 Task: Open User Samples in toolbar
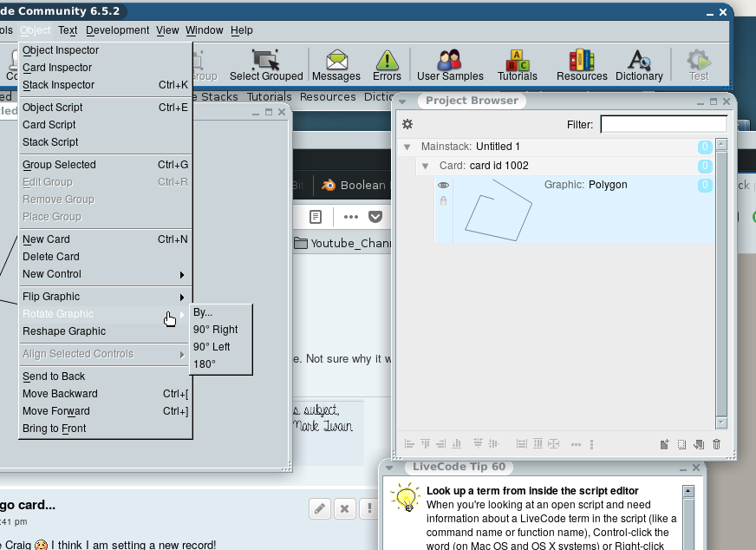(450, 65)
